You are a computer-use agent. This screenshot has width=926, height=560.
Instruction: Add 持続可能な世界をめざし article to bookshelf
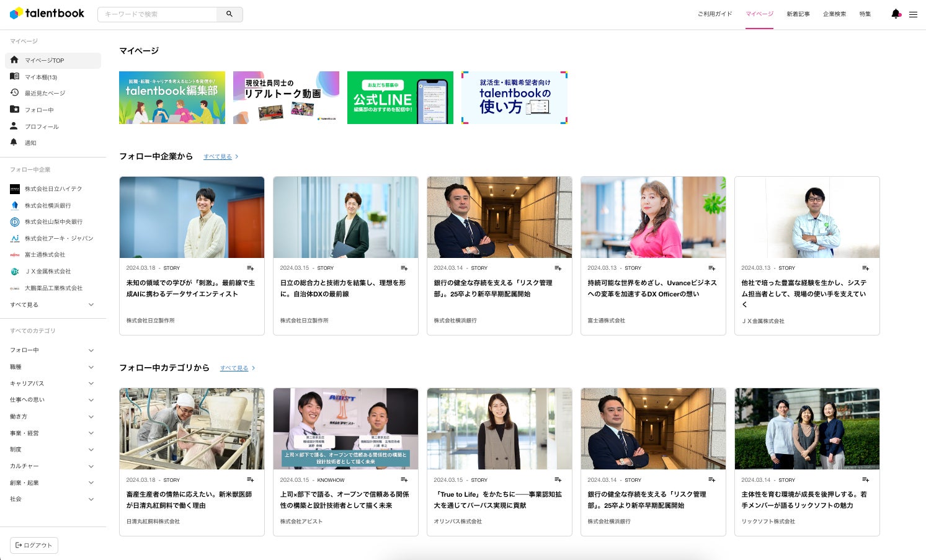[712, 268]
